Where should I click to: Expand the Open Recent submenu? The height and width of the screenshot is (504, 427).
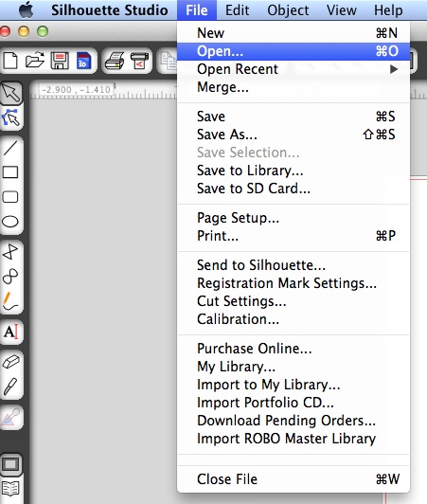(294, 69)
